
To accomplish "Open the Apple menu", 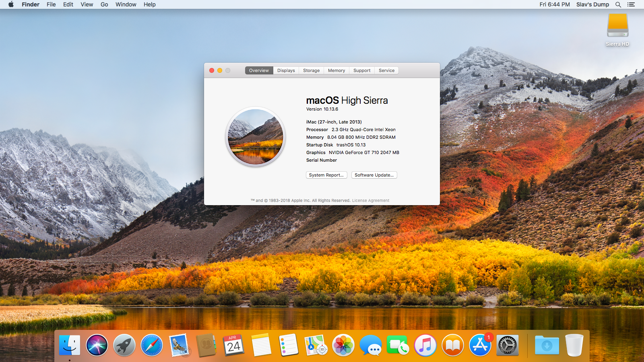I will click(x=11, y=4).
